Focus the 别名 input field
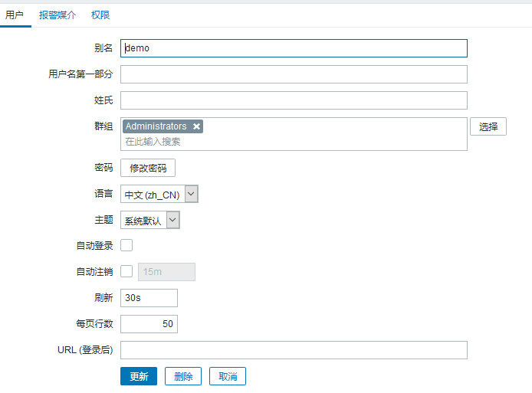The width and height of the screenshot is (532, 393). 294,48
